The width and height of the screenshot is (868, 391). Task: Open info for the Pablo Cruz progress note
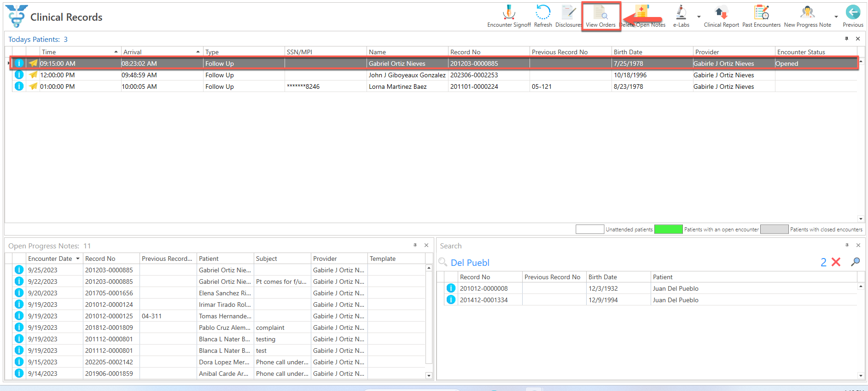tap(19, 328)
